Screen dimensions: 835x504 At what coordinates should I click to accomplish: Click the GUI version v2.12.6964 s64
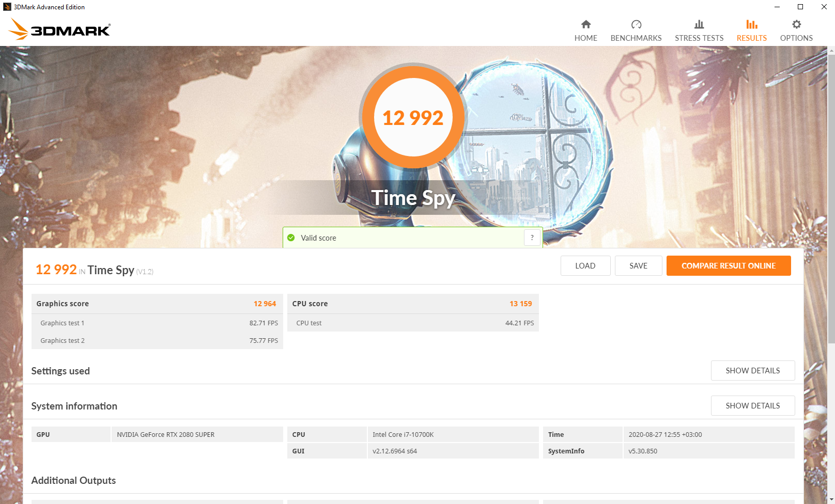point(395,451)
